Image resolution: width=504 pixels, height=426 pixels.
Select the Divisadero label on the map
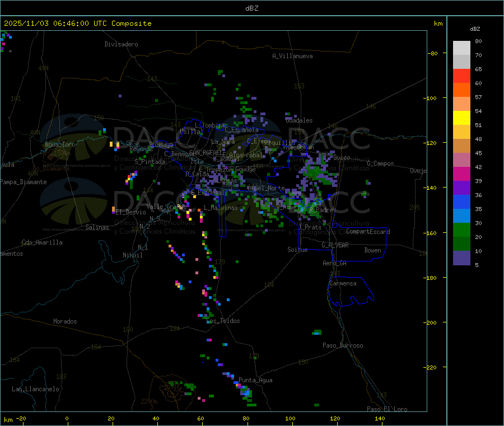tap(121, 44)
